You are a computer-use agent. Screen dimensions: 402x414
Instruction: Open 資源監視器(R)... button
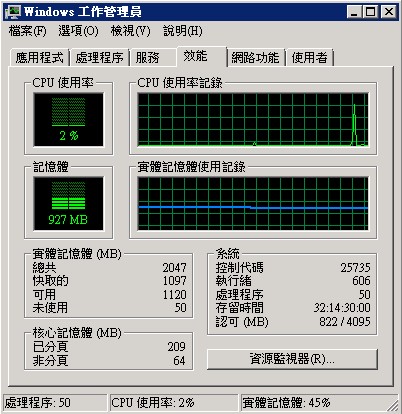pyautogui.click(x=292, y=359)
